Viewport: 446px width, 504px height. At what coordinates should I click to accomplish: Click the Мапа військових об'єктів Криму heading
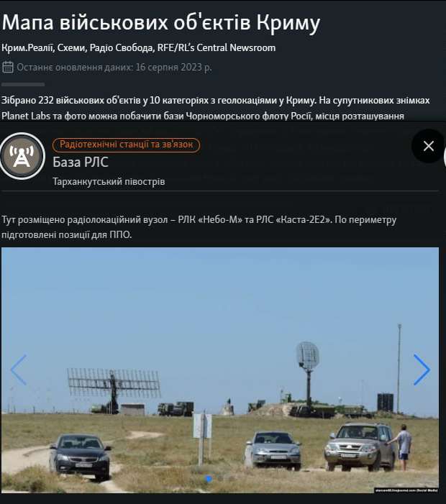click(x=161, y=22)
